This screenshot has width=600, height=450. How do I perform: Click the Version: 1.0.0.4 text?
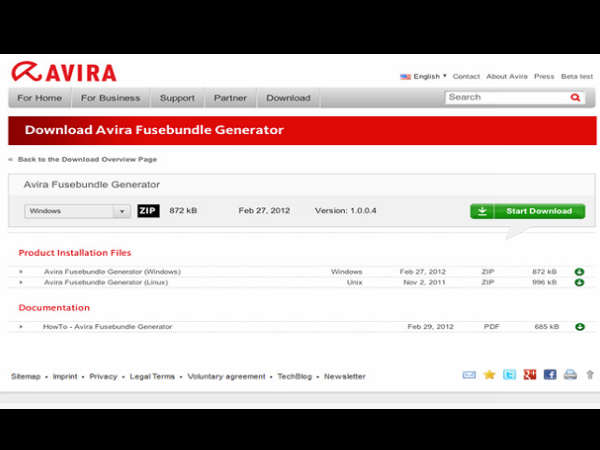click(346, 211)
